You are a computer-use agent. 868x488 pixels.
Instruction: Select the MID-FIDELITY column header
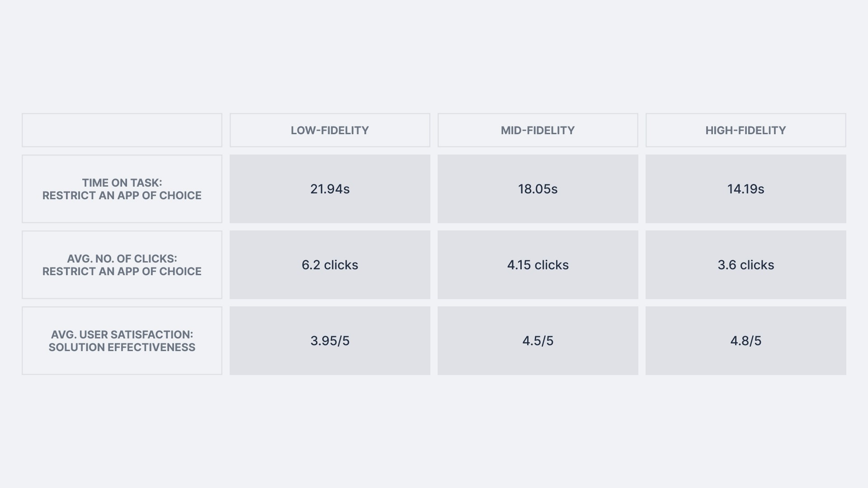click(538, 130)
